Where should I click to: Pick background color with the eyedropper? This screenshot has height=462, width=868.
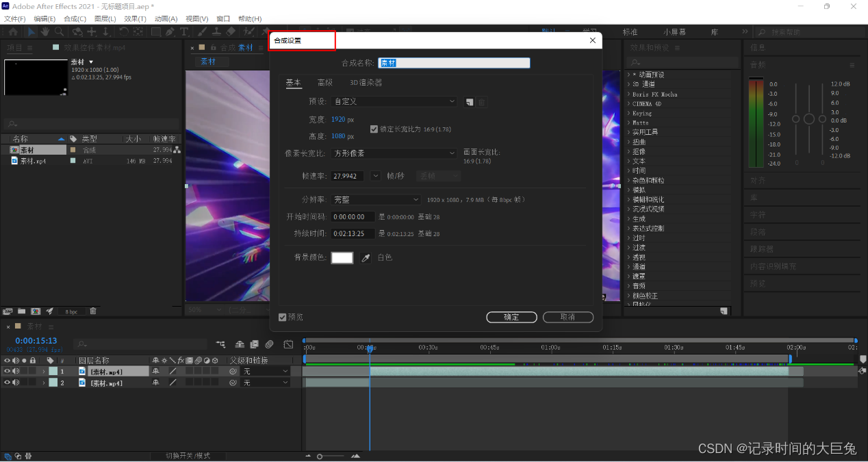point(366,258)
